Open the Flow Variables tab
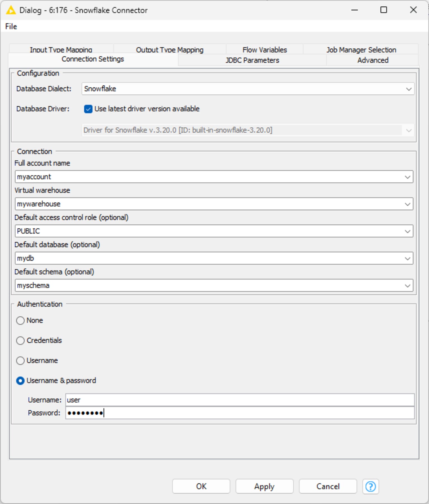This screenshot has width=429, height=504. tap(264, 50)
